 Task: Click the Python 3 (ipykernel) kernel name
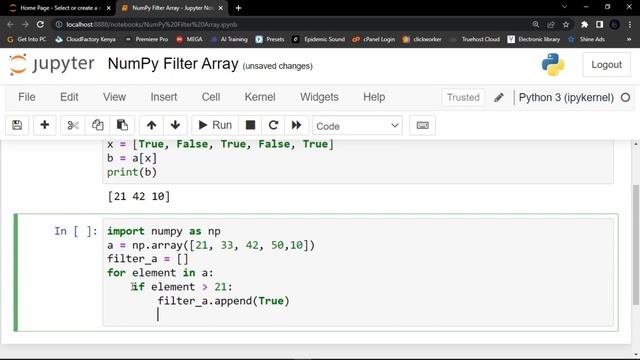tap(566, 98)
